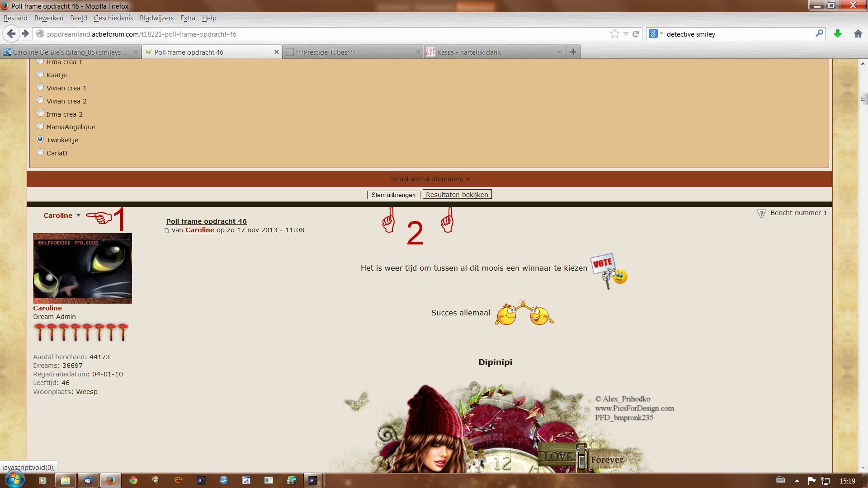The height and width of the screenshot is (488, 868).
Task: Open the Poll frame opdracht 46 post link
Action: pyautogui.click(x=207, y=221)
